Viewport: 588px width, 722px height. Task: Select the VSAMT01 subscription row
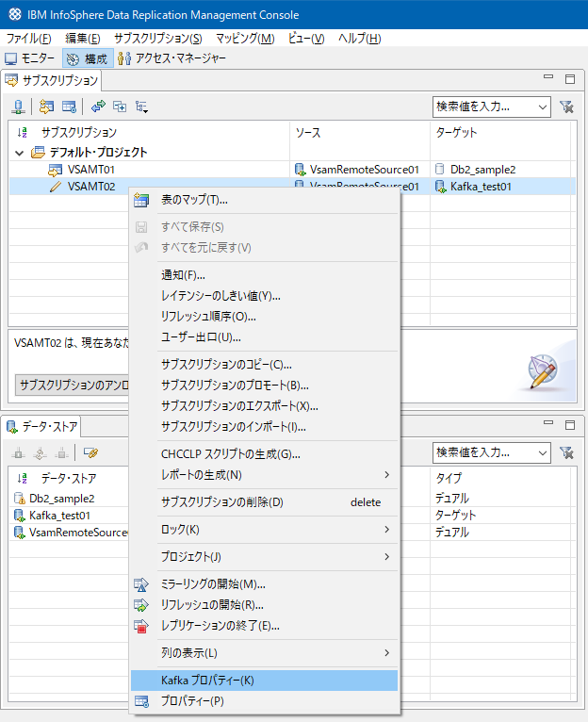pos(292,170)
